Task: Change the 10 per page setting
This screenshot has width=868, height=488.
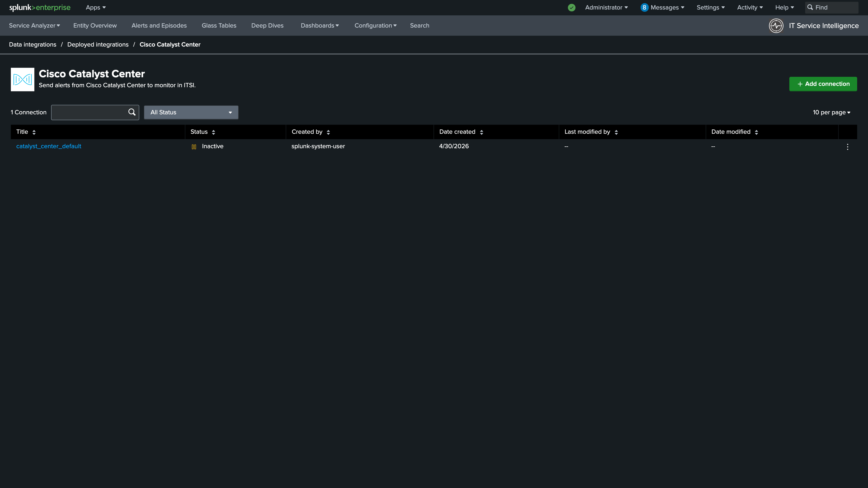Action: (831, 113)
